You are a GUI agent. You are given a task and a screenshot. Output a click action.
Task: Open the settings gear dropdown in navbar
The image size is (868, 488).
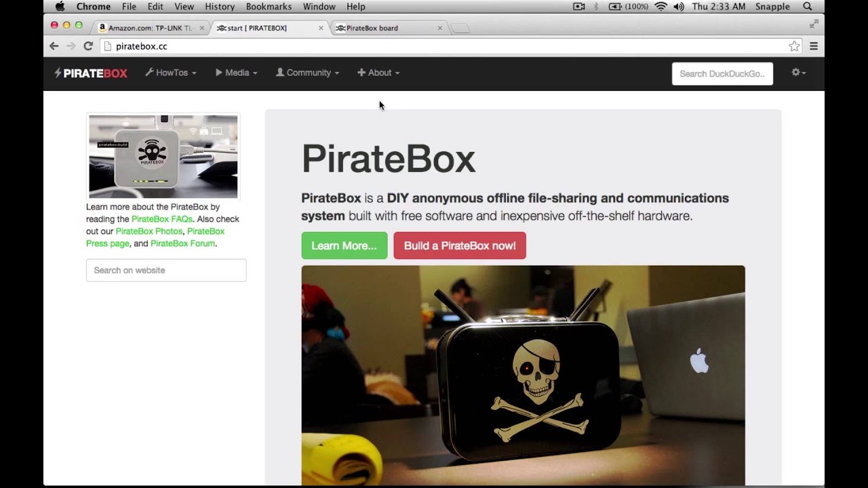point(799,73)
